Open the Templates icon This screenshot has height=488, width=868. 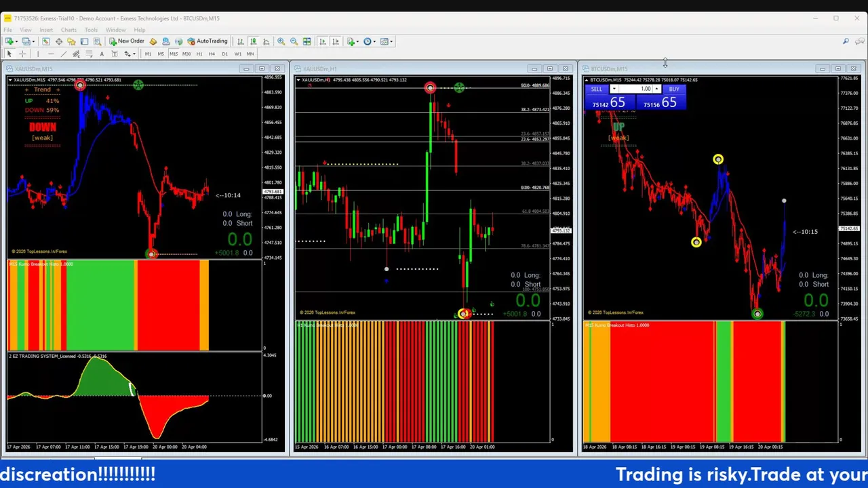coord(384,41)
